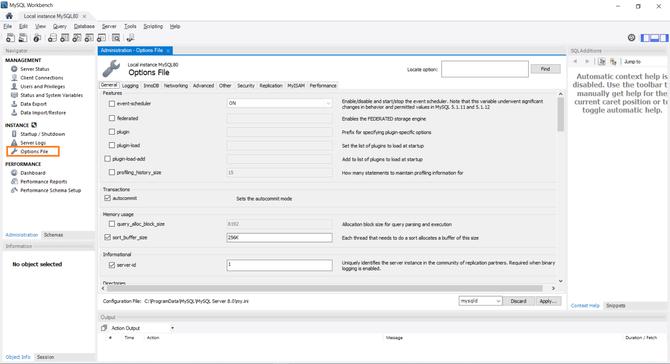The height and width of the screenshot is (364, 670).
Task: Enable query_alloc_block_size checkbox
Action: click(112, 224)
